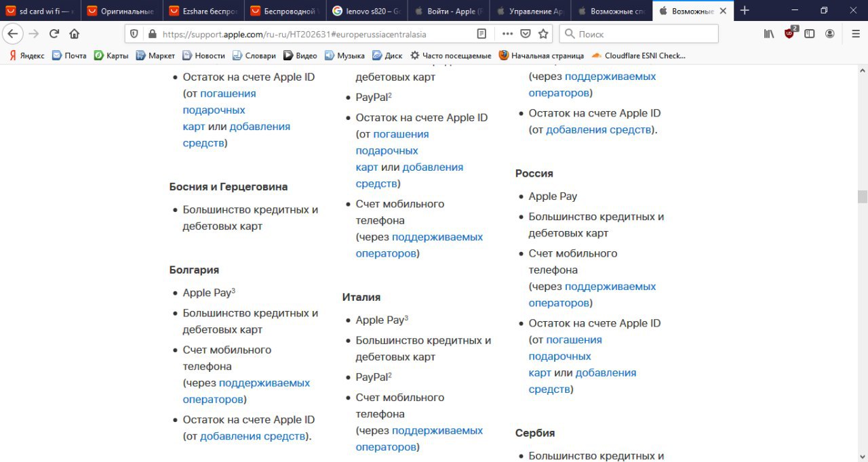Viewport: 868px width, 462px height.
Task: Toggle reader view in the address bar
Action: pyautogui.click(x=481, y=34)
